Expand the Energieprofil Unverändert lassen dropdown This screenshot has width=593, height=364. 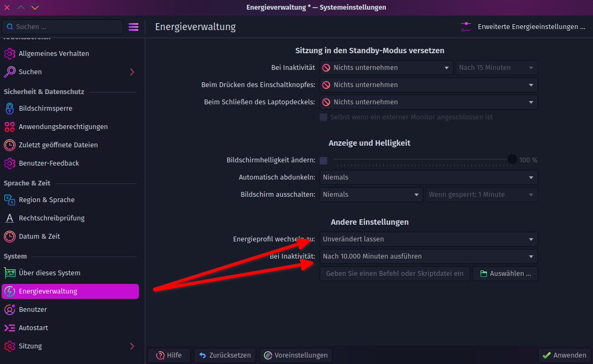428,239
